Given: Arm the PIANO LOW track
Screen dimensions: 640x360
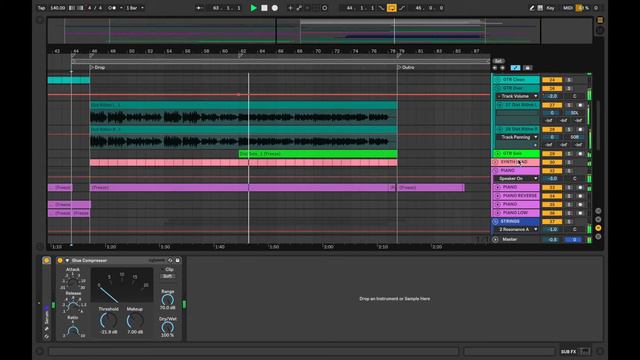Looking at the screenshot, I should point(580,213).
